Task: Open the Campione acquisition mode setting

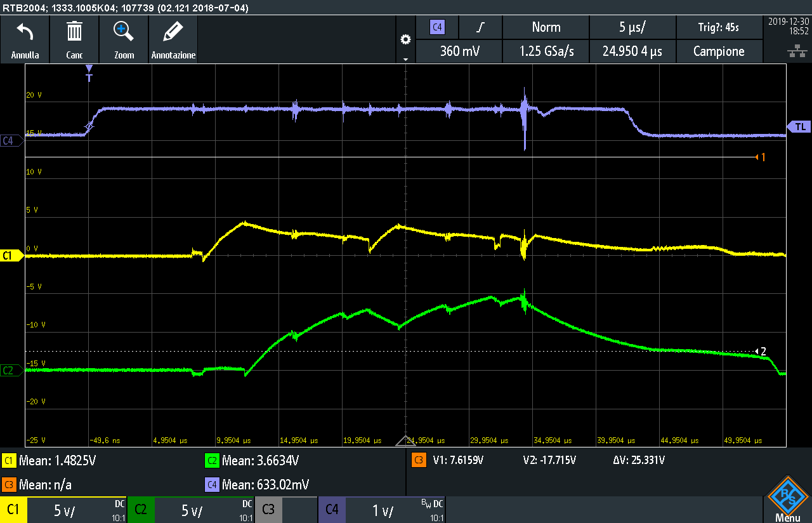Action: coord(719,51)
